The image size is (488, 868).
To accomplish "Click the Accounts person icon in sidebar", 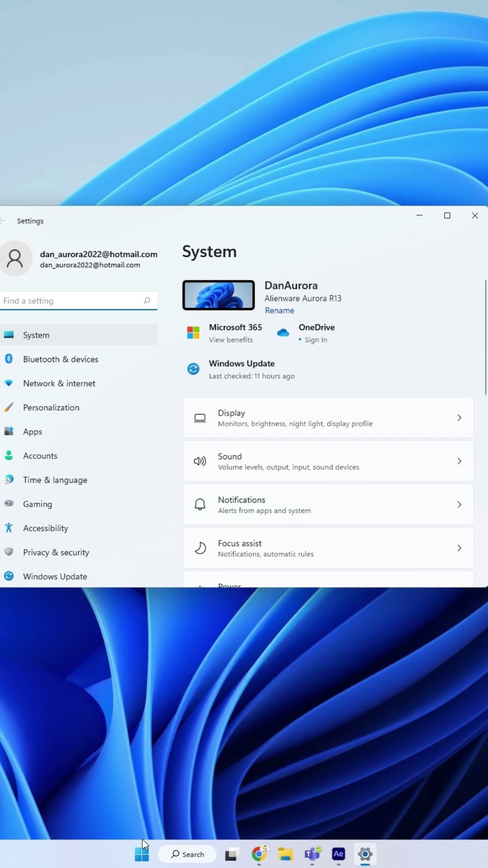I will [9, 455].
